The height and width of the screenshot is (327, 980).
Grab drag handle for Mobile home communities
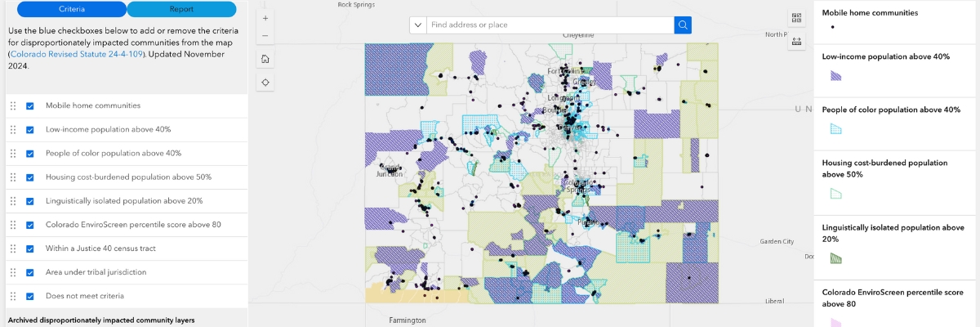pos(13,105)
